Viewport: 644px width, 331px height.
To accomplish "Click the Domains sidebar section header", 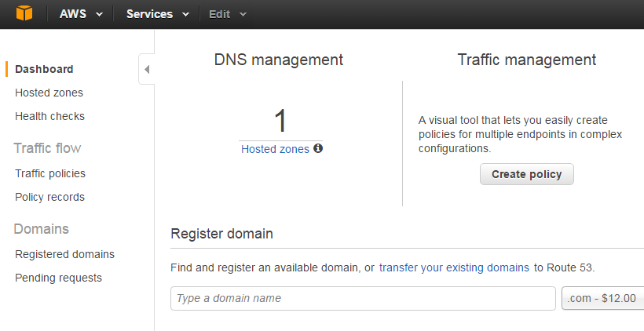I will (x=41, y=229).
